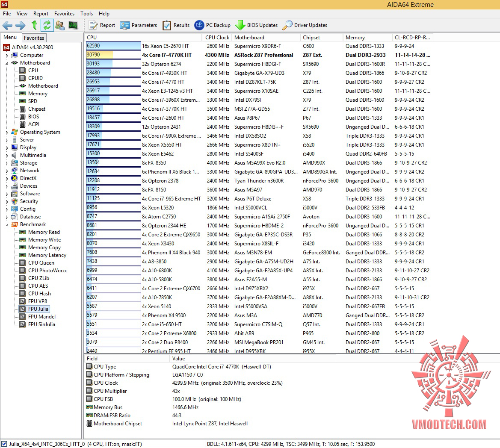Open the View menu

(22, 14)
